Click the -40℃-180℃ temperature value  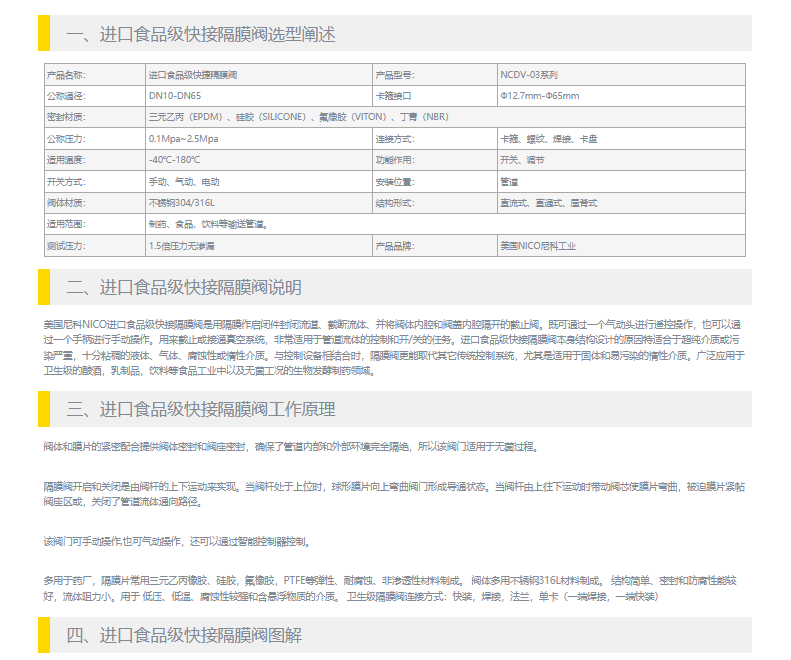coord(175,160)
